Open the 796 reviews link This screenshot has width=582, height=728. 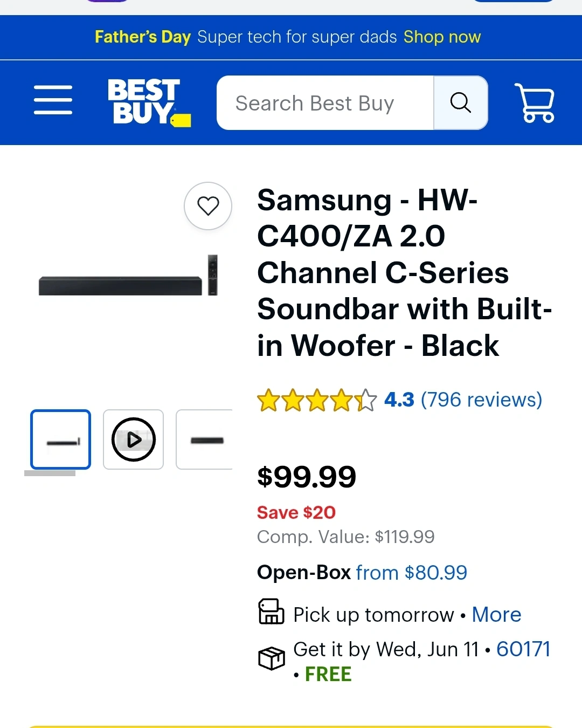click(x=481, y=400)
